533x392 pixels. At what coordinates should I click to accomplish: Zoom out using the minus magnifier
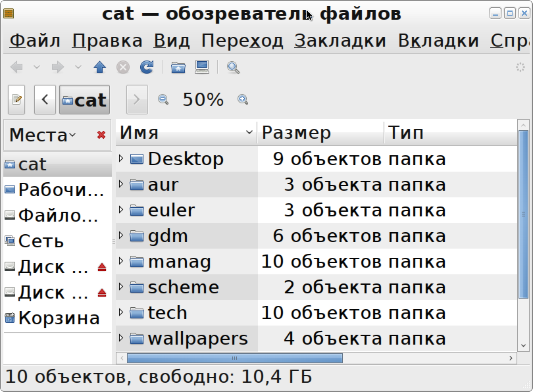click(163, 99)
